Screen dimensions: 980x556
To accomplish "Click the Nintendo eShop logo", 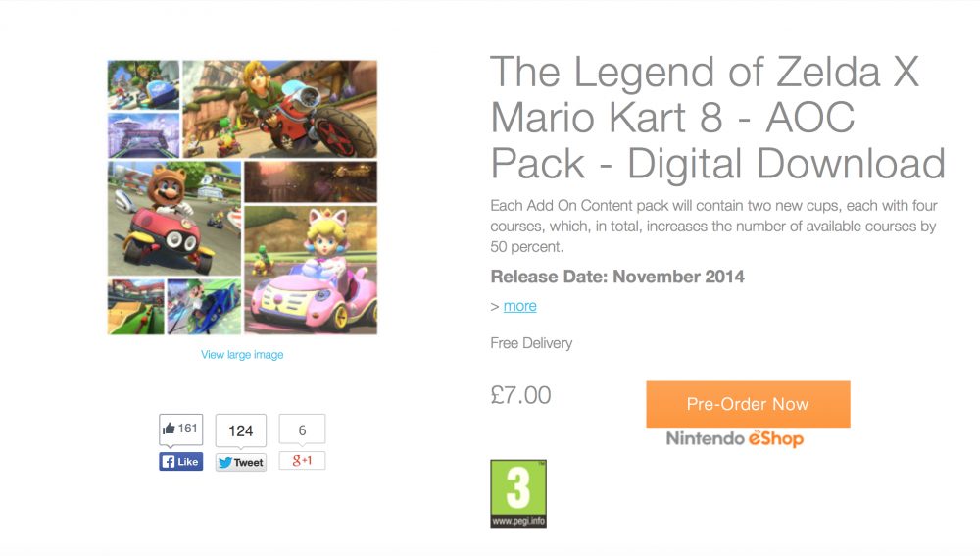I will tap(734, 439).
